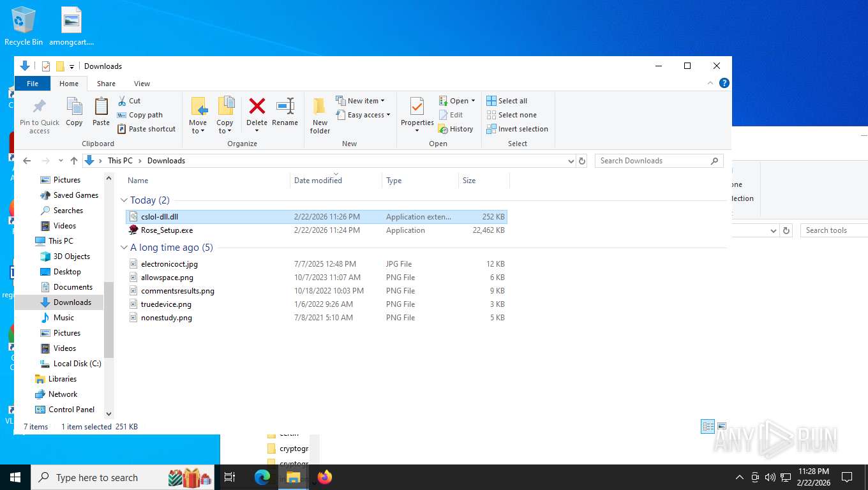Open the notification center icon
The height and width of the screenshot is (490, 868).
[x=847, y=477]
